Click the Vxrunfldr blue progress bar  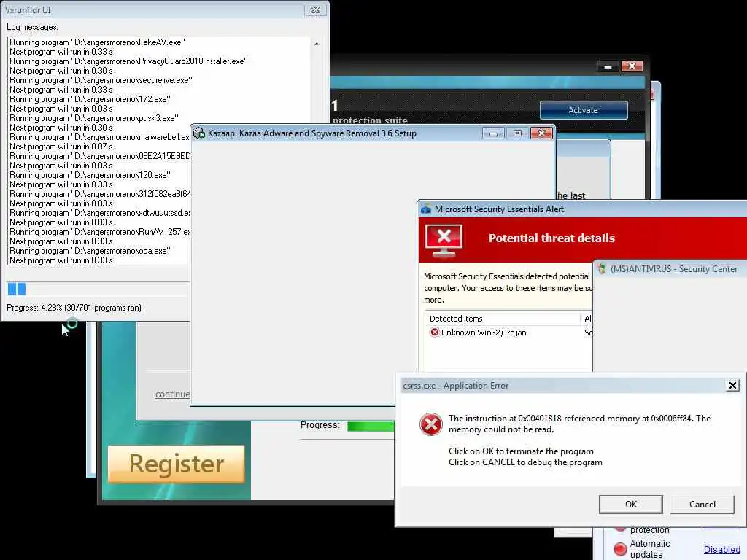point(17,289)
